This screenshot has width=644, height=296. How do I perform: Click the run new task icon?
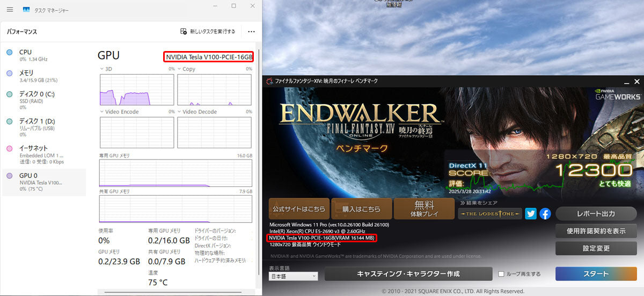(x=184, y=32)
